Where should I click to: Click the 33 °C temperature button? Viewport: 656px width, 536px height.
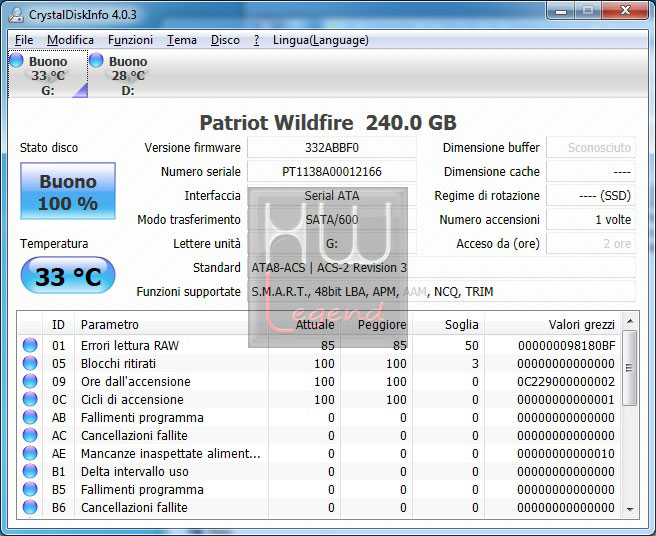click(68, 276)
